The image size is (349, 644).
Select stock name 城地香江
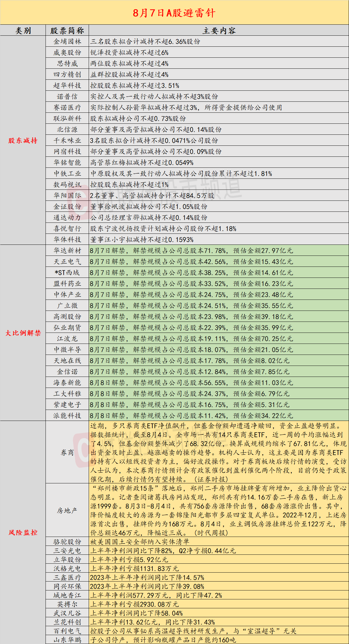point(67,596)
